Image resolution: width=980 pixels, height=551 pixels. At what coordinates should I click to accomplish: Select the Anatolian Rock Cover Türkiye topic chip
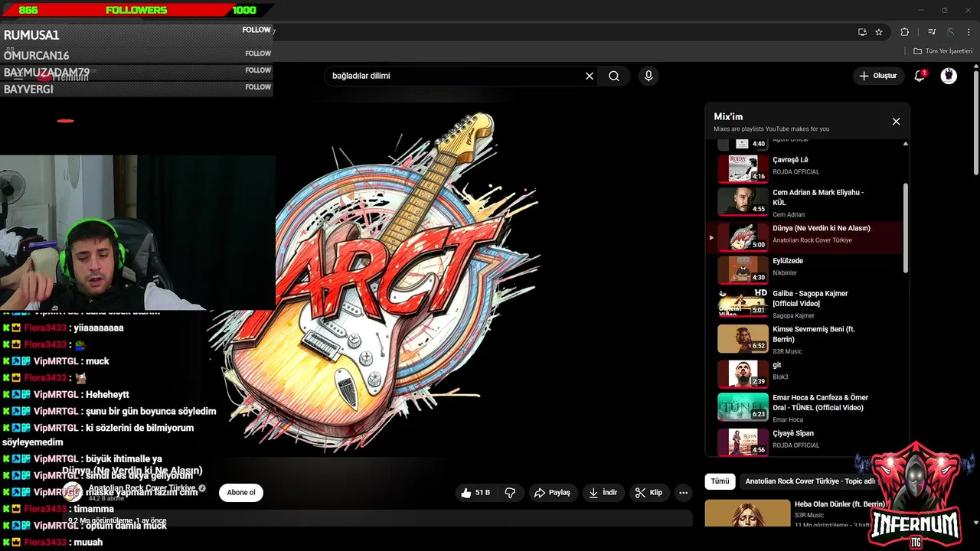coord(808,481)
